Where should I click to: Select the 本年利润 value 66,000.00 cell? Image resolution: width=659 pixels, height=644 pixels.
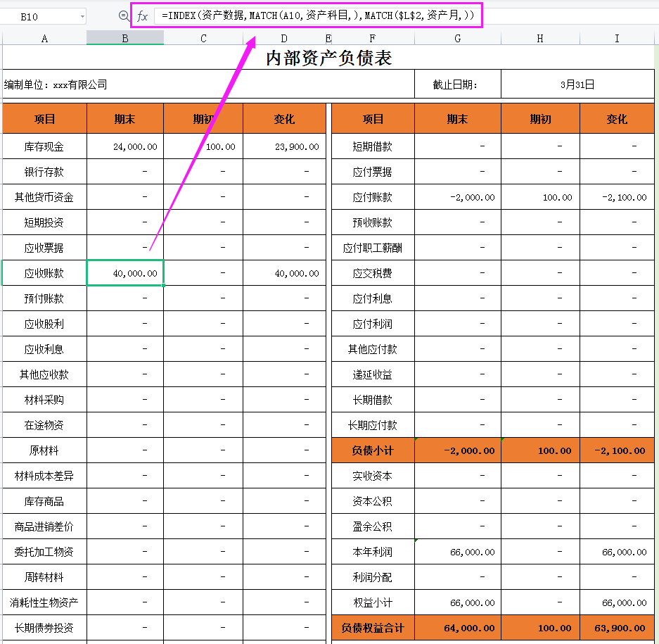[x=456, y=552]
